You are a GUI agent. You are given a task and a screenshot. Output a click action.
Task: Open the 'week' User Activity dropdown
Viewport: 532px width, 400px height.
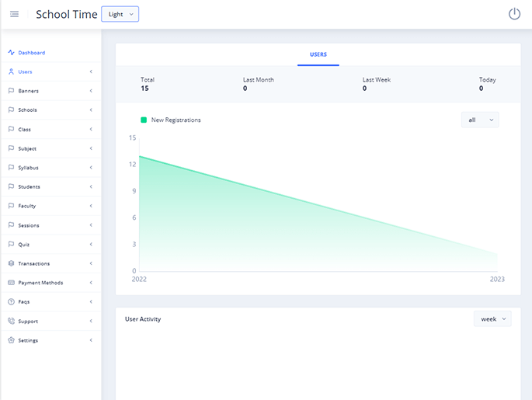[492, 319]
